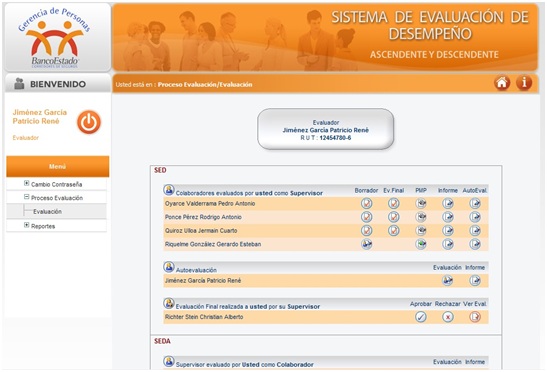The height and width of the screenshot is (372, 547).
Task: Go to home via house icon
Action: pos(502,83)
